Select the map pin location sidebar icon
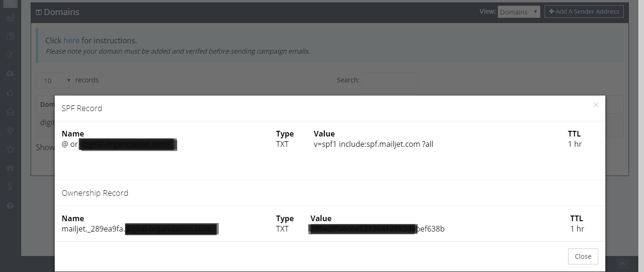The width and height of the screenshot is (644, 272). tap(10, 130)
